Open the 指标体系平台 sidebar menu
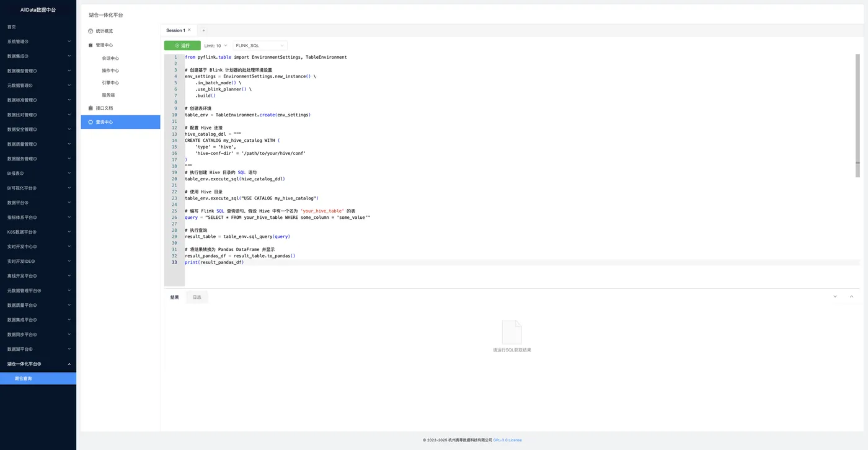Image resolution: width=868 pixels, height=450 pixels. point(38,218)
